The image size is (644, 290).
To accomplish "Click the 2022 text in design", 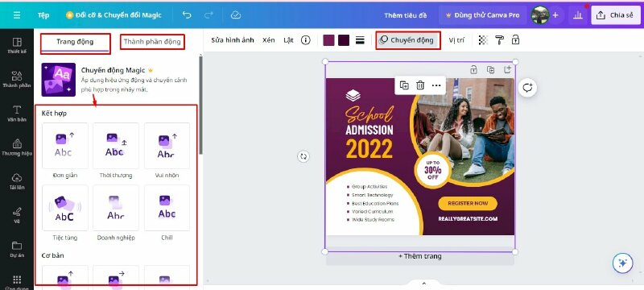I will coord(369,149).
